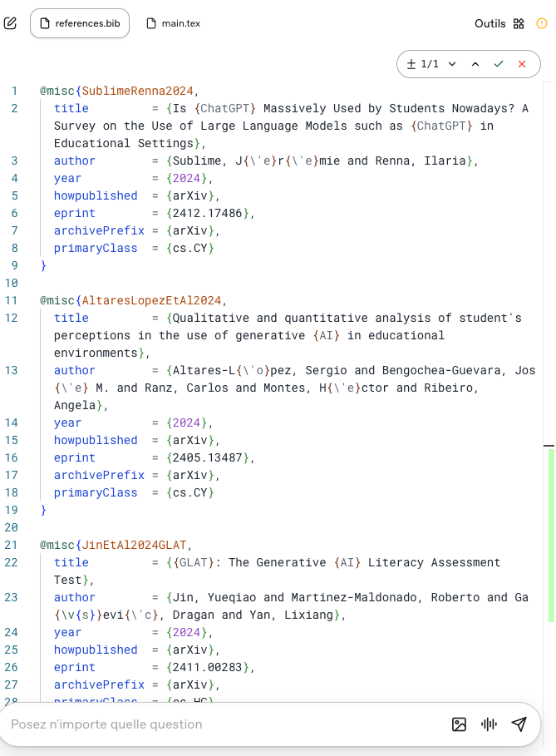Click the file icon in references.bib tab

click(x=46, y=23)
